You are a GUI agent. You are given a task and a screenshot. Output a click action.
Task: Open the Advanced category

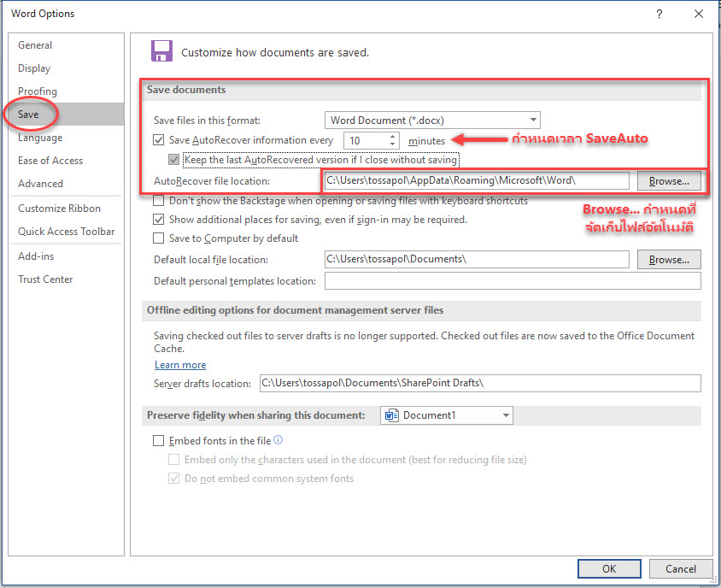pyautogui.click(x=67, y=184)
